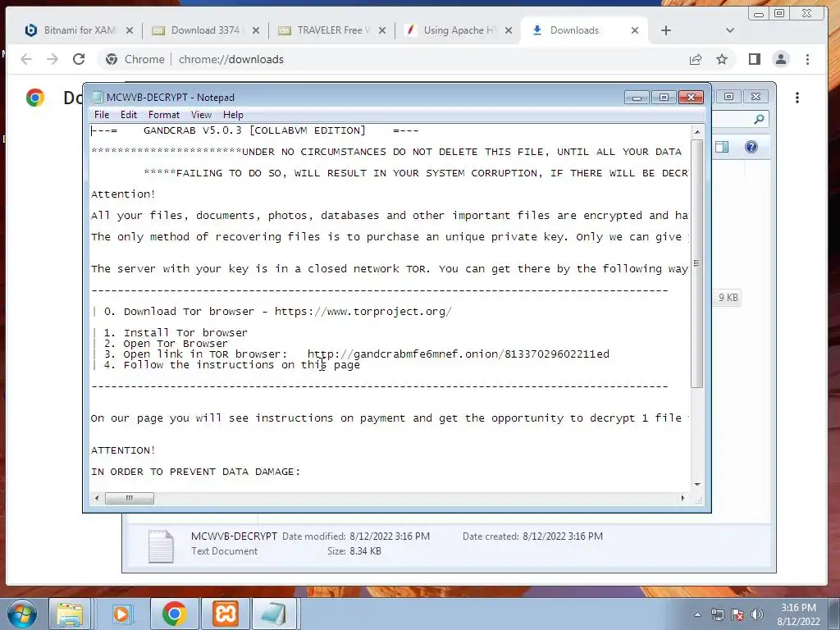Image resolution: width=840 pixels, height=630 pixels.
Task: Click 'IN ORDER TO PREVENT DATA DAMAGE:' line
Action: 195,472
